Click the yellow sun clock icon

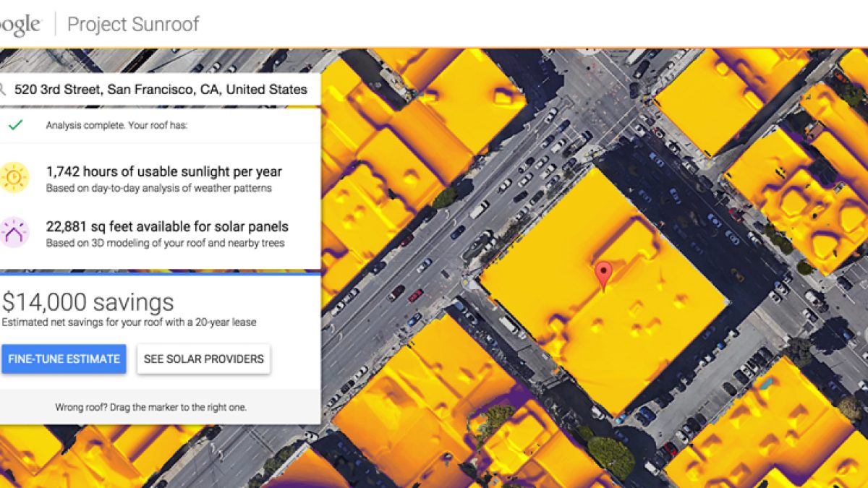click(x=14, y=178)
